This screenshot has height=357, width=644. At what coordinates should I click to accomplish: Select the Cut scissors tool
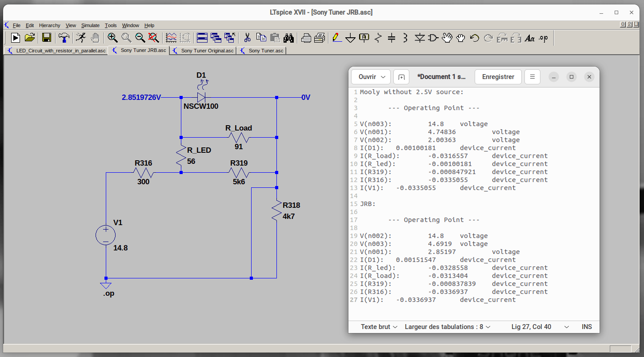coord(248,38)
